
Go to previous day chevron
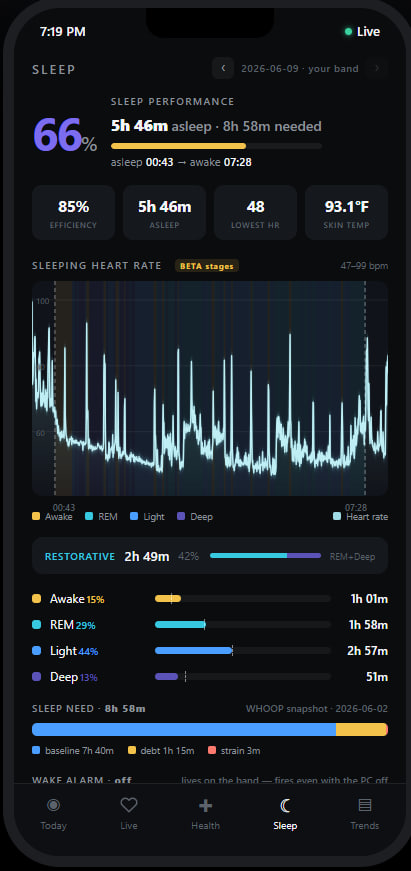223,68
